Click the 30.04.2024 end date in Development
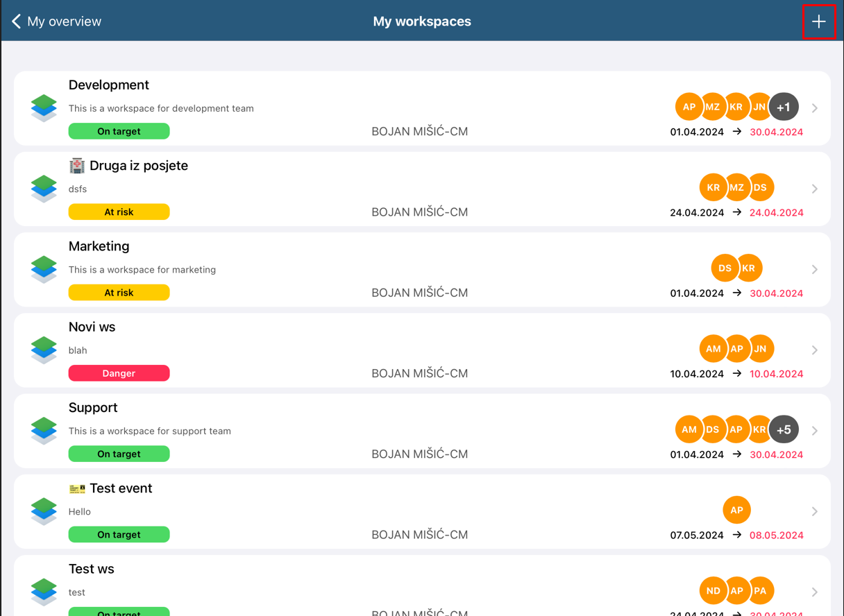 (x=776, y=132)
